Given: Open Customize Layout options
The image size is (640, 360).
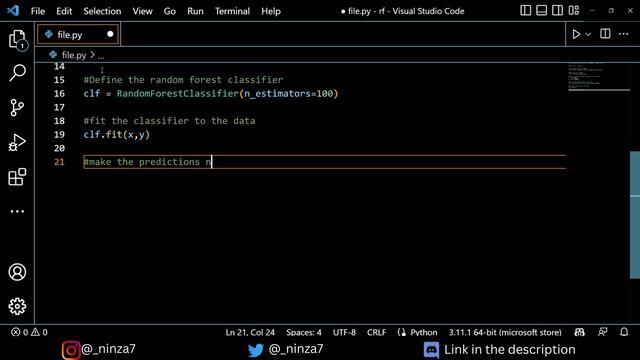Looking at the screenshot, I should coord(574,11).
